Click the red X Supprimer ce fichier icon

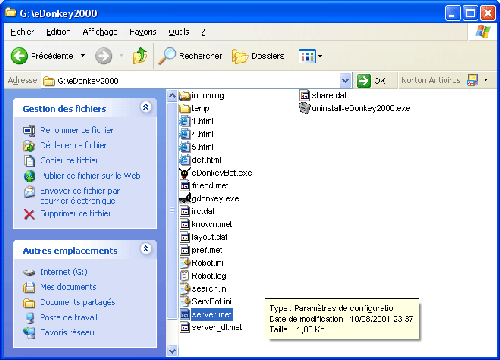tap(29, 214)
